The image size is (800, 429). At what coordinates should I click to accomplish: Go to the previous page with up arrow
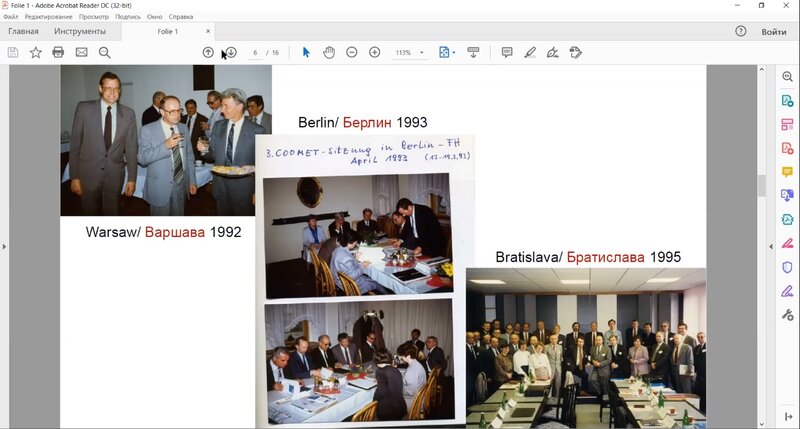pyautogui.click(x=208, y=52)
